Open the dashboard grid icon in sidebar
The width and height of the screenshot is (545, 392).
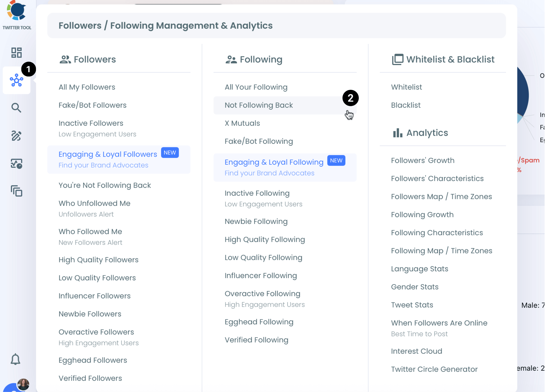pos(17,52)
